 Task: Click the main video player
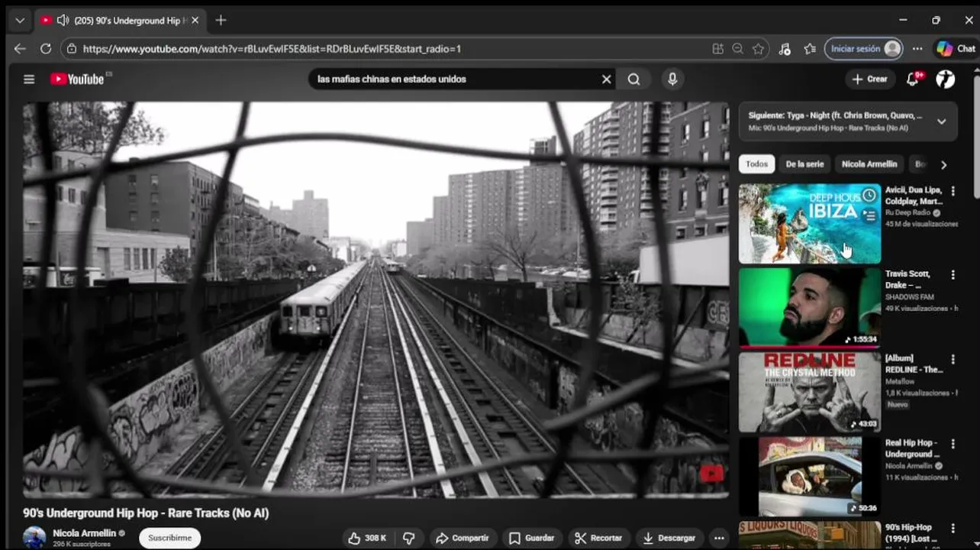376,299
